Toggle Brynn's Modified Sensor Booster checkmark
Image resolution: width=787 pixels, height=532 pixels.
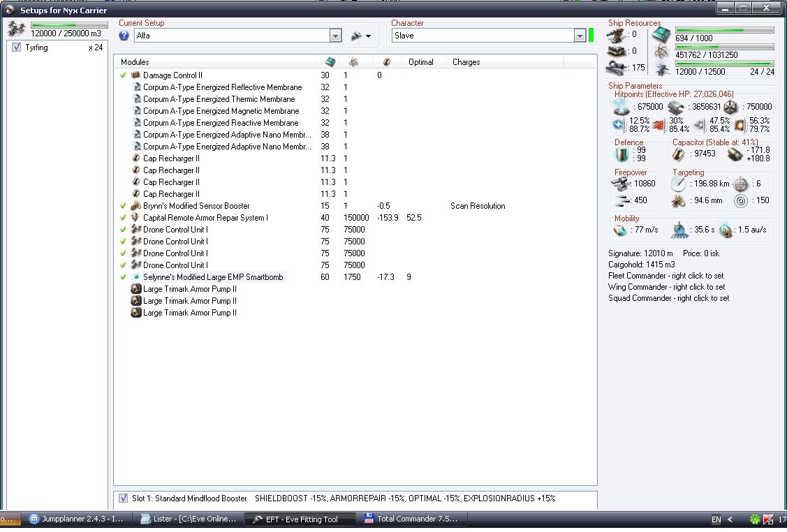coord(123,206)
